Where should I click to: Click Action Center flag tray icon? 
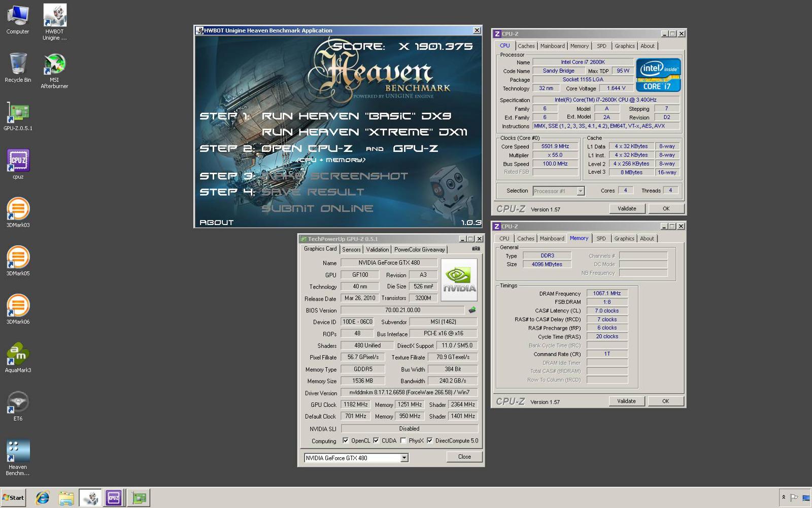click(x=794, y=497)
